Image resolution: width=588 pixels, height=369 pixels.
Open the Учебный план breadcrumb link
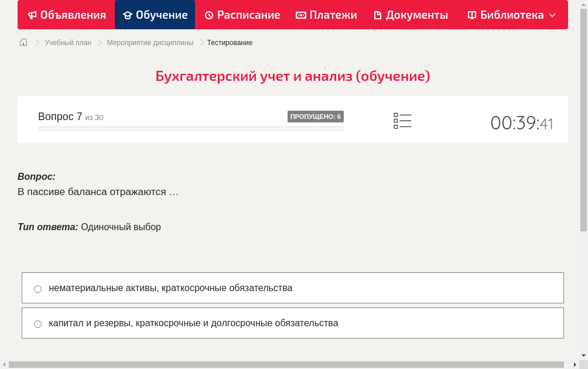click(69, 42)
